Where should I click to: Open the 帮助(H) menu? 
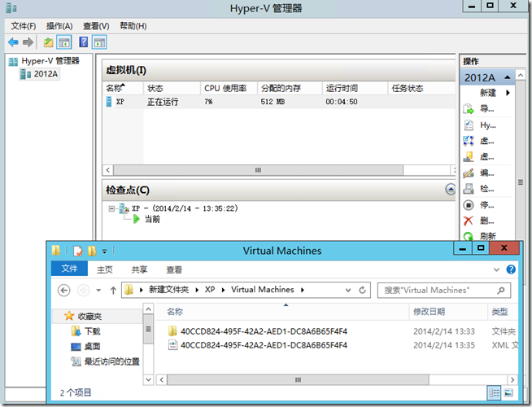133,26
